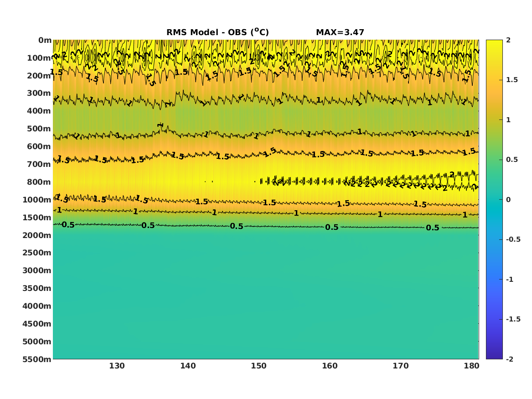Viewport: 532px width, 399px height.
Task: Pick the "4000m" y-axis label
Action: pyautogui.click(x=37, y=306)
